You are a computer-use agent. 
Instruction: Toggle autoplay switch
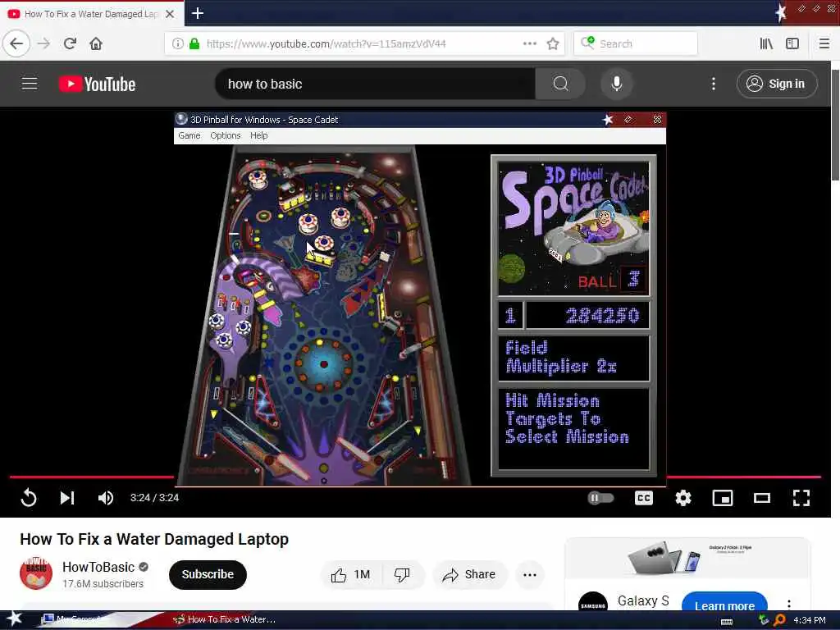pos(600,498)
